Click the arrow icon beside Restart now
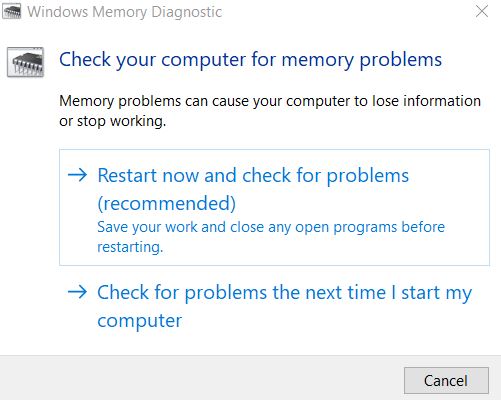This screenshot has height=400, width=501. click(x=77, y=175)
